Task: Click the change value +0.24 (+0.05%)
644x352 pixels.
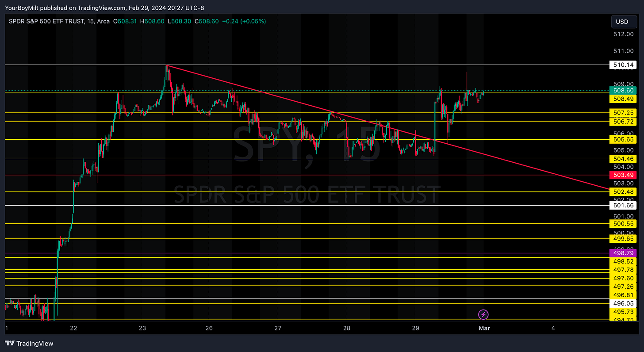Action: click(245, 21)
